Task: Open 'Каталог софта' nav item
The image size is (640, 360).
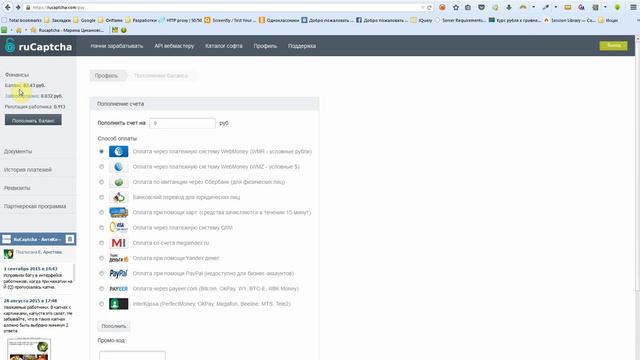Action: [224, 46]
